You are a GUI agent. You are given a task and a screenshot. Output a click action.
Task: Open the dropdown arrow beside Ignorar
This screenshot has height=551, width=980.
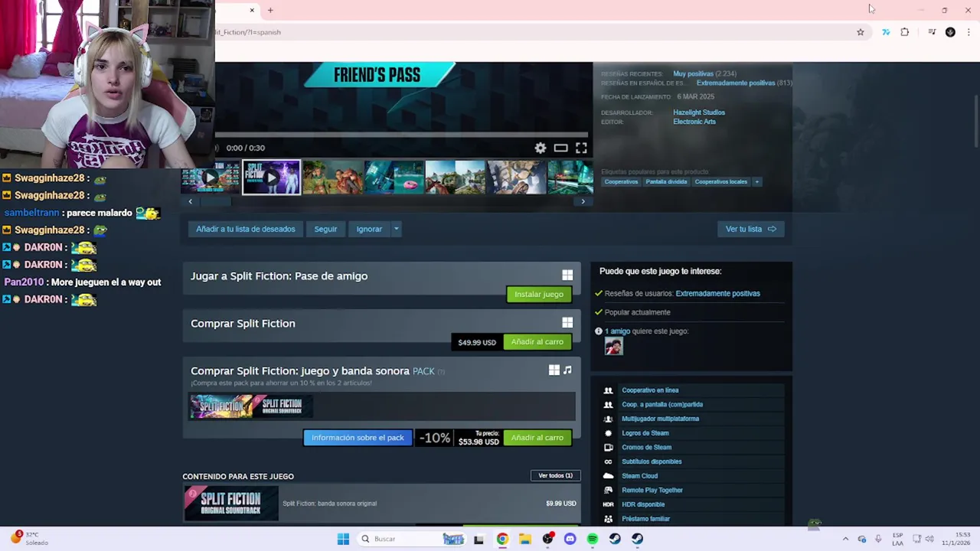[396, 229]
